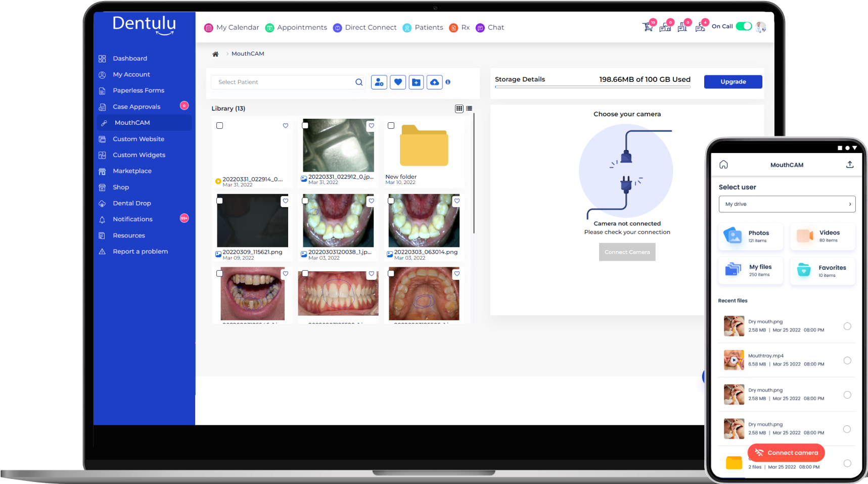Open Appointments in the top navigation
The height and width of the screenshot is (484, 868).
296,28
